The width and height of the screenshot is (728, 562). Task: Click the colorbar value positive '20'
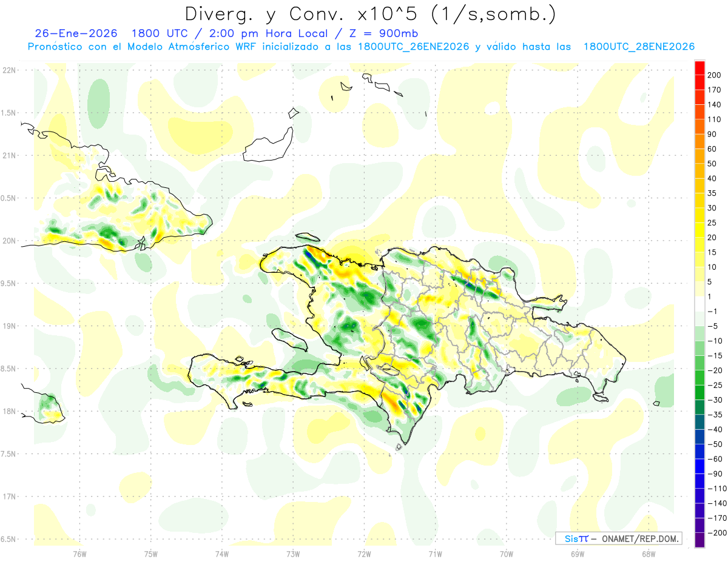[712, 238]
